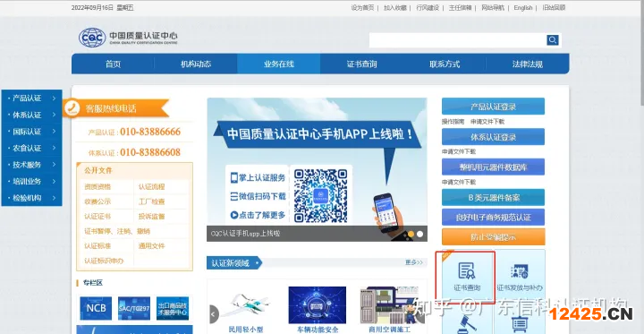Screen dimensions: 644x334
Task: Expand the 产品认证 sidebar menu
Action: tap(32, 98)
